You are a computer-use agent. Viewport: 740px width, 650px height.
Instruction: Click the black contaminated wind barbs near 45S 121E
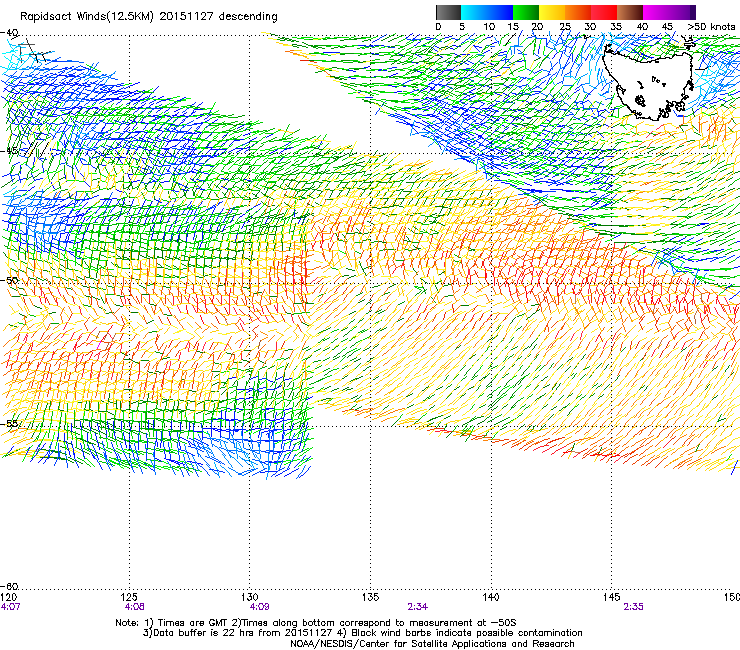coord(34,148)
